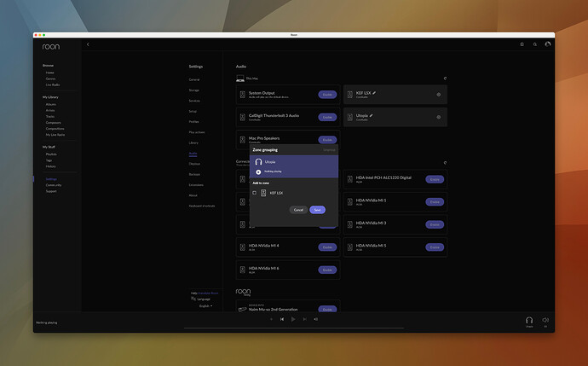Click the Utopia headphones icon in dialog

[258, 162]
